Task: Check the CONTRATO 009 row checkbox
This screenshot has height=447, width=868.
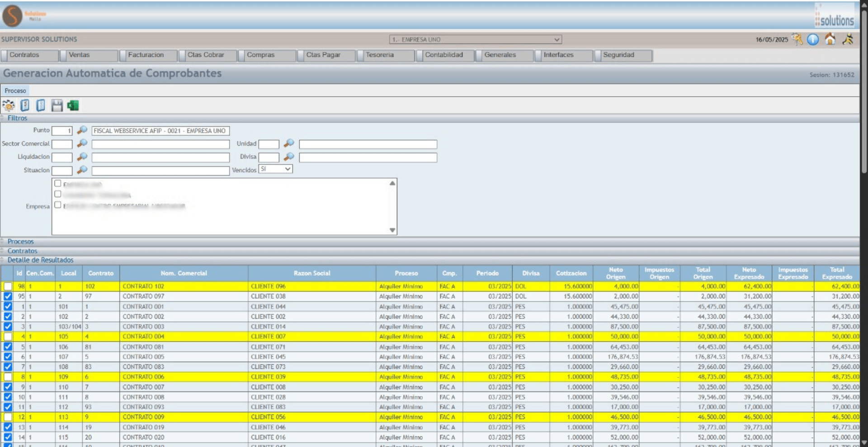Action: pyautogui.click(x=8, y=417)
